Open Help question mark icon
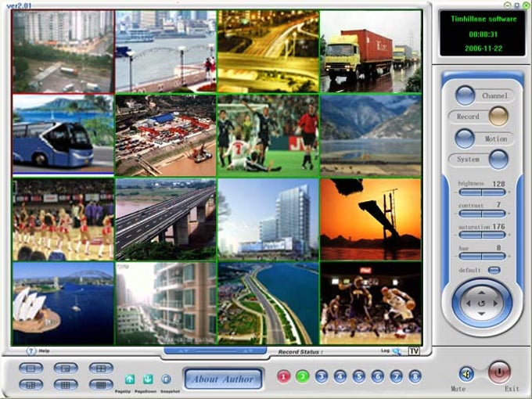This screenshot has height=399, width=532. (x=31, y=350)
